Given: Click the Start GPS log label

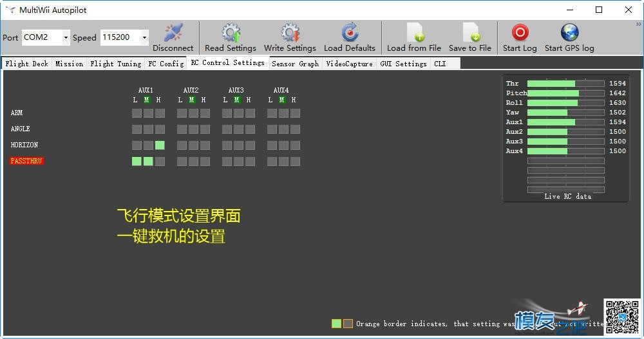Looking at the screenshot, I should [x=569, y=48].
